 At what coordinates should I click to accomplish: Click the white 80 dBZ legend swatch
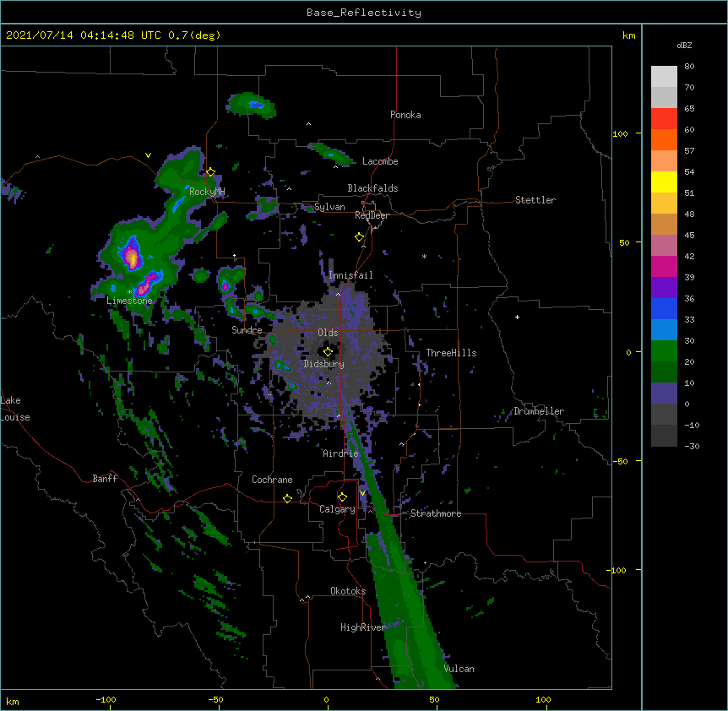664,77
